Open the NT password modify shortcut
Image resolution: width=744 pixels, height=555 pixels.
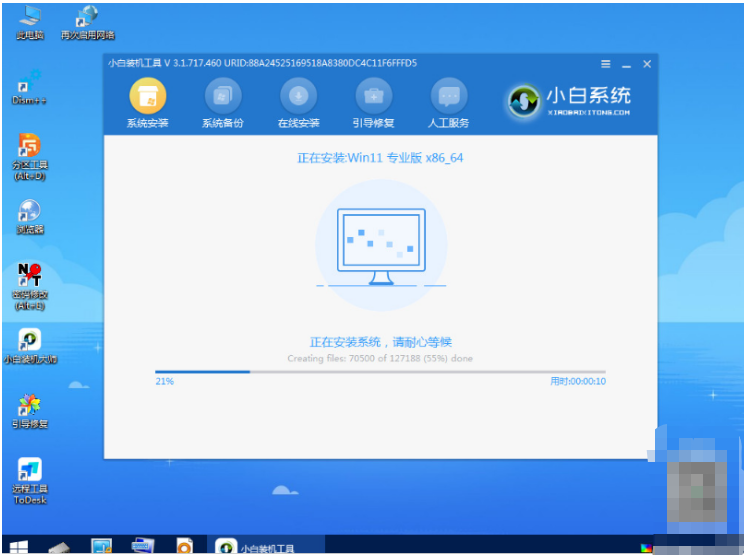point(30,287)
